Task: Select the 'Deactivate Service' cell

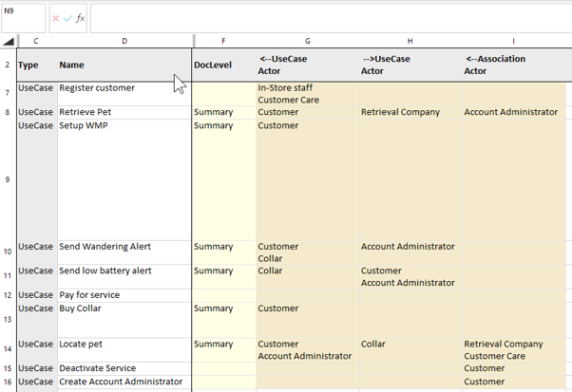Action: (124, 368)
